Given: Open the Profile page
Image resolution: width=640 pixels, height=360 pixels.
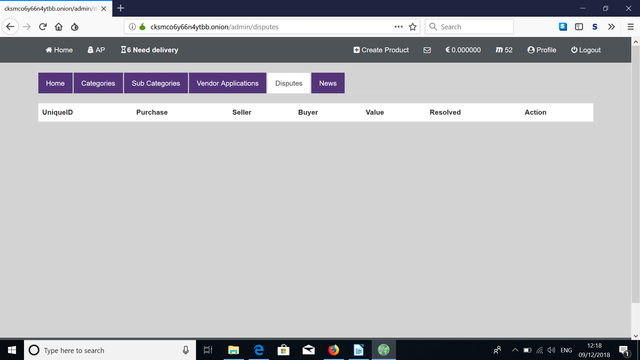Looking at the screenshot, I should pos(542,50).
